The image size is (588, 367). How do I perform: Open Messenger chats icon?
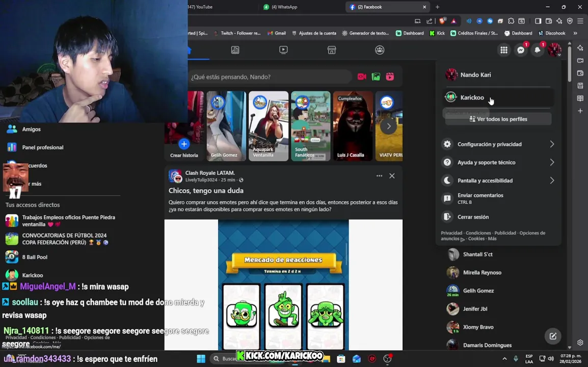click(x=521, y=50)
